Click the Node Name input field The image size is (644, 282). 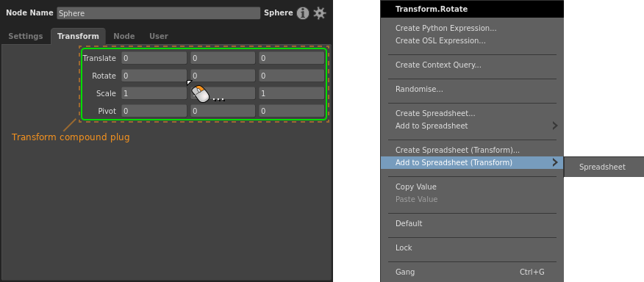[159, 13]
